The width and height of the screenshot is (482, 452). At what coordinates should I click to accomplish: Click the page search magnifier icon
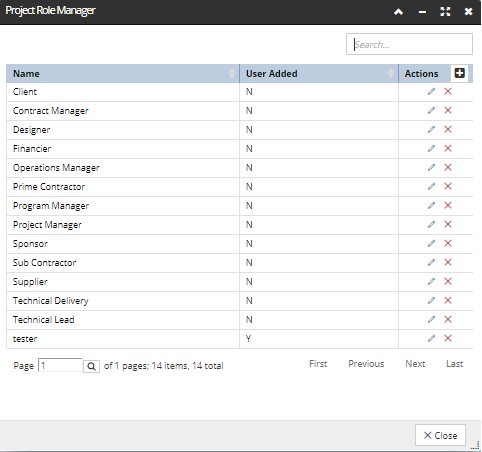point(91,366)
